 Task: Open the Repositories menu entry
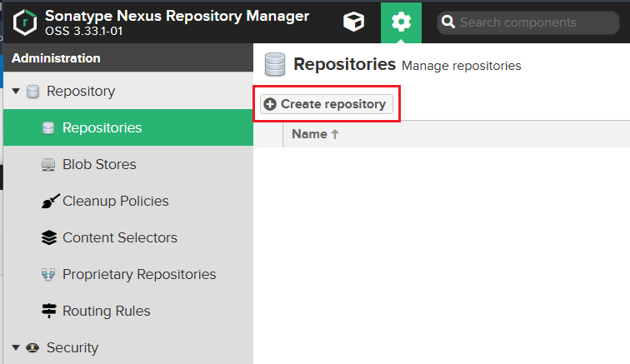[x=128, y=127]
